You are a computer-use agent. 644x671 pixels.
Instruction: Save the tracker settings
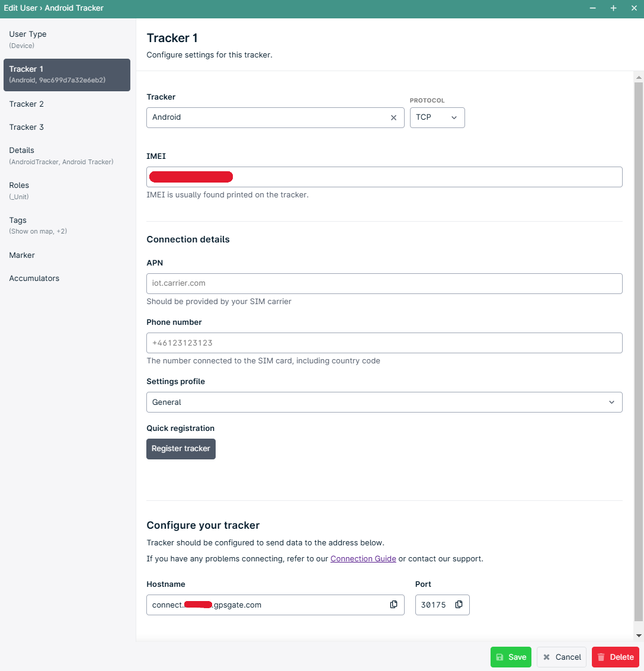click(511, 657)
